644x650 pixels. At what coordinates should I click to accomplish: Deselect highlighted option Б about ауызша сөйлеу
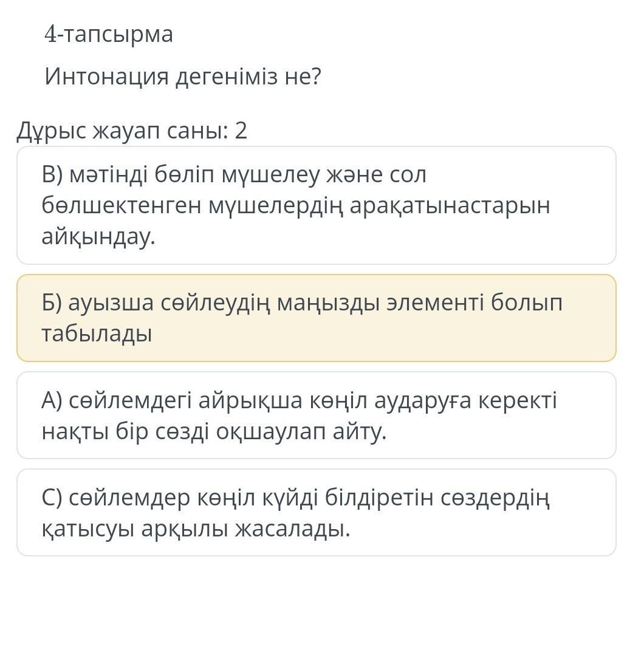pos(317,318)
